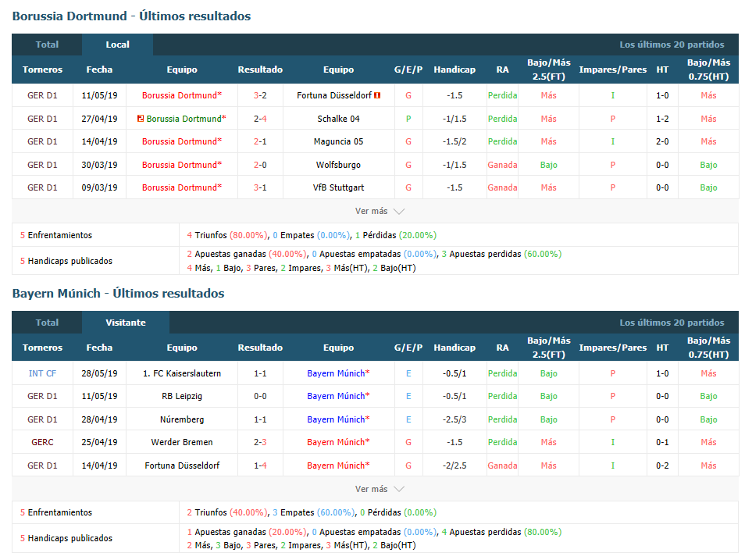Screen dimensions: 745x560
Task: Click green Borussia Dortmund* in 27/04/19 row
Action: 186,119
